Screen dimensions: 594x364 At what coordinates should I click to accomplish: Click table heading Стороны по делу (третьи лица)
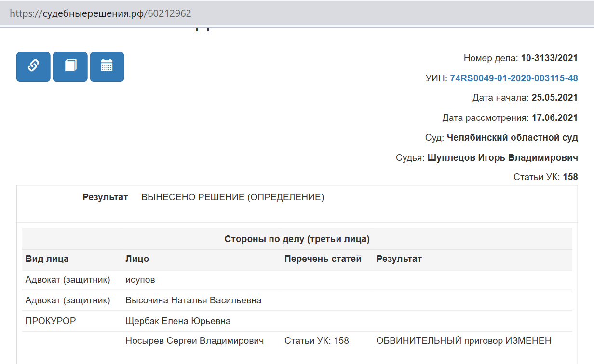coord(297,239)
